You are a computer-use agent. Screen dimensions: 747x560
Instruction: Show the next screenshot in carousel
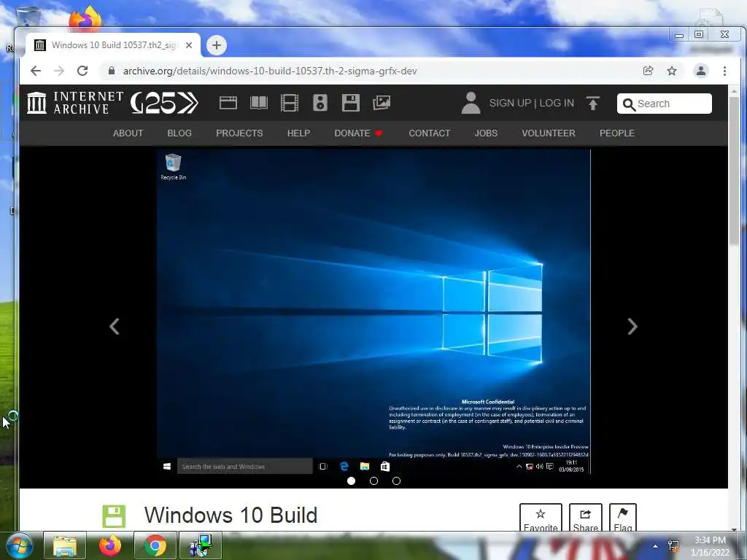click(632, 327)
